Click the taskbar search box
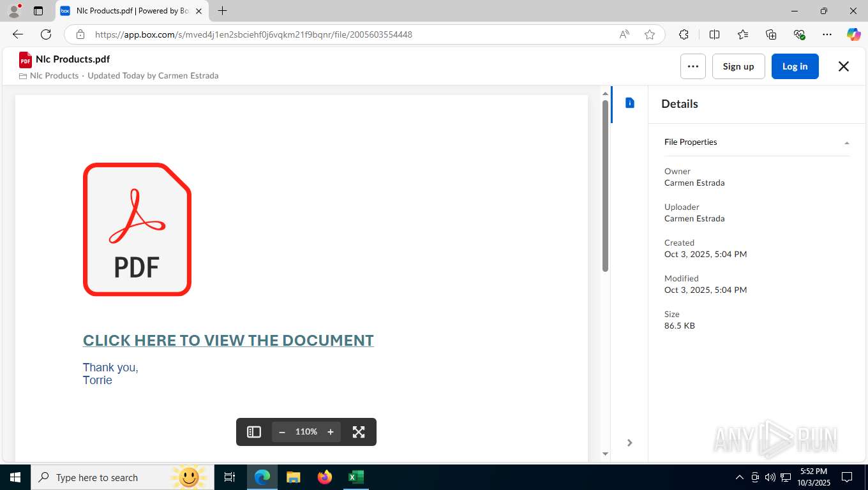This screenshot has width=868, height=490. coord(121,477)
